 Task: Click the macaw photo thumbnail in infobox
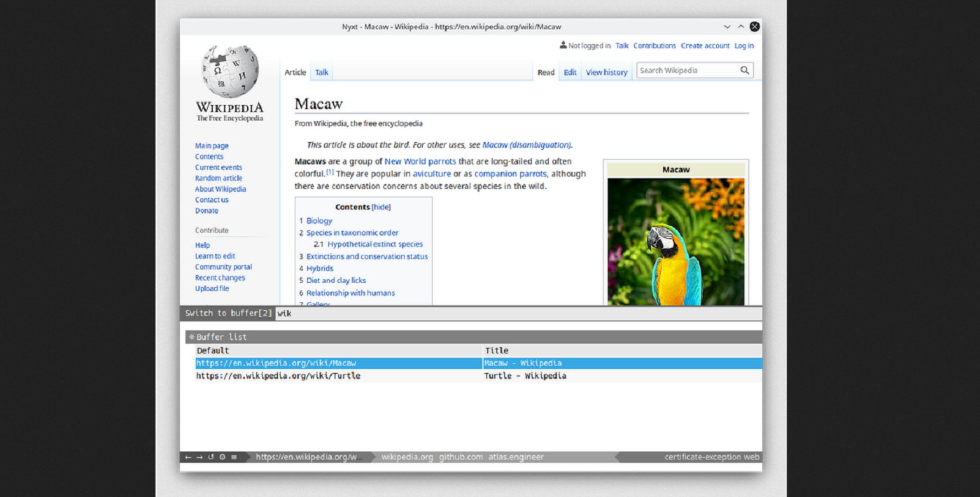pyautogui.click(x=675, y=241)
